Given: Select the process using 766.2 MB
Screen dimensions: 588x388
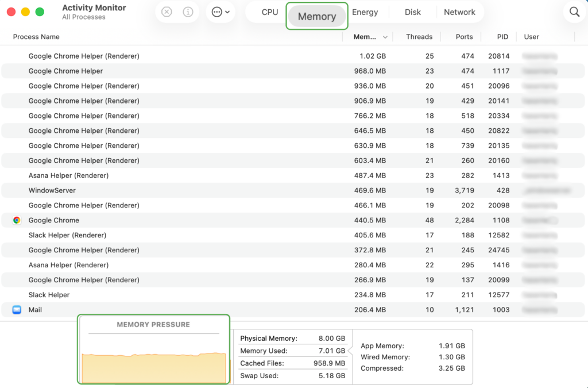Looking at the screenshot, I should pyautogui.click(x=293, y=116).
